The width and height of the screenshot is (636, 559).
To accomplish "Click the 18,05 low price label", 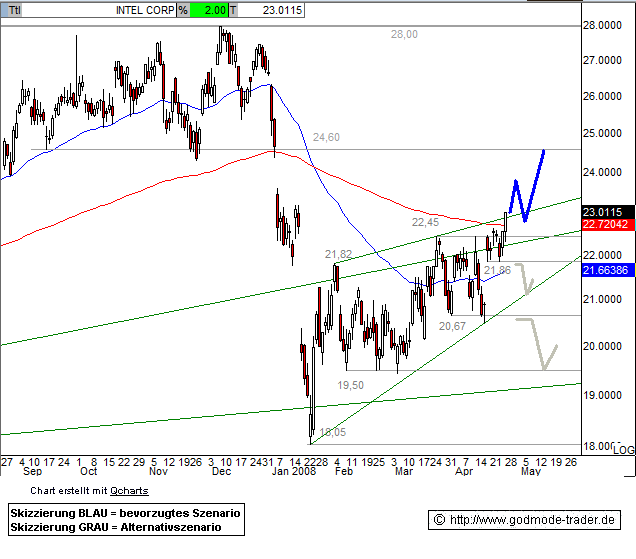I will 333,432.
